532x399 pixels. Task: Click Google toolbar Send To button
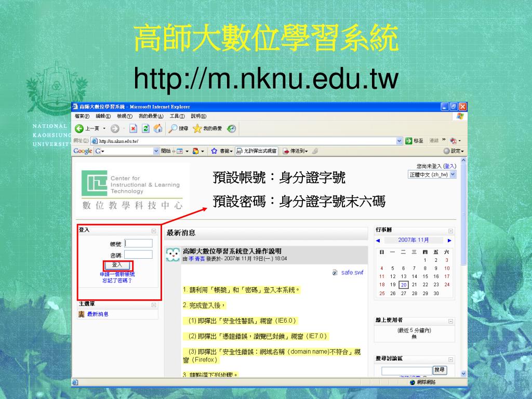coord(295,151)
